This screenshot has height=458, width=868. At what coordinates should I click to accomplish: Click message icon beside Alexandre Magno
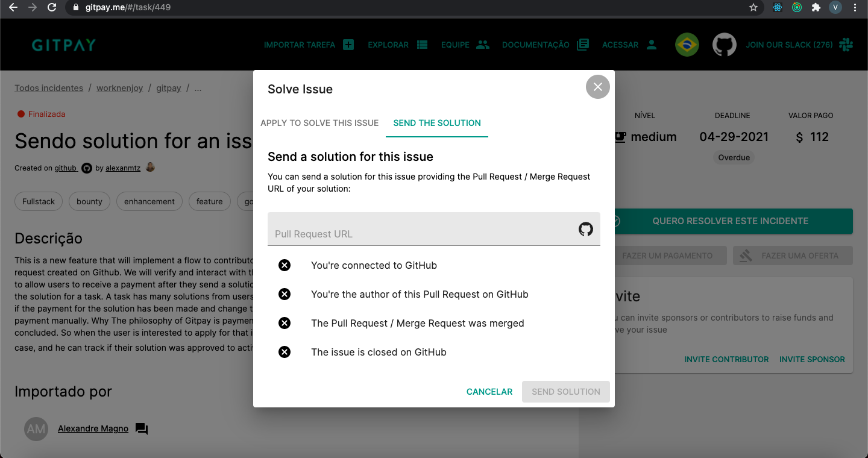click(x=142, y=429)
